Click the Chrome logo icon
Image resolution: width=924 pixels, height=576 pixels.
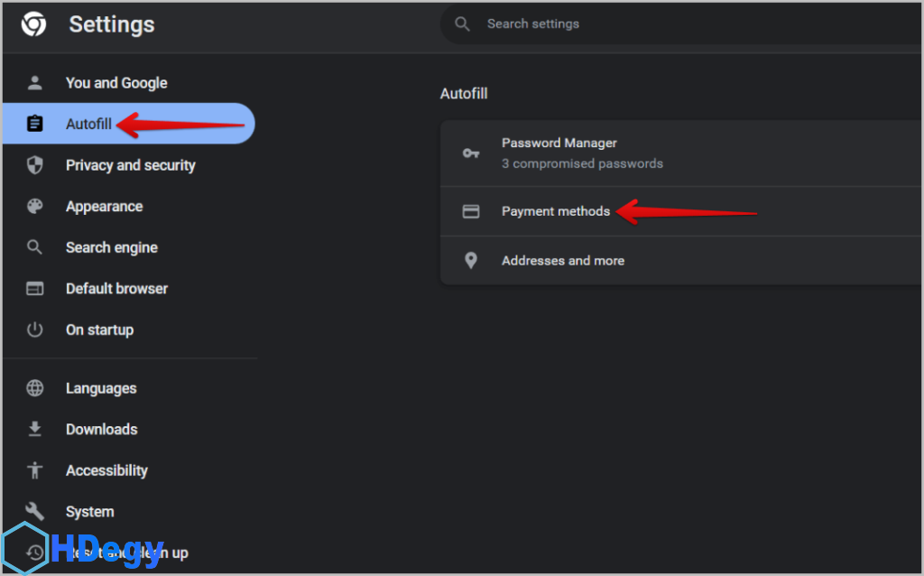[34, 24]
